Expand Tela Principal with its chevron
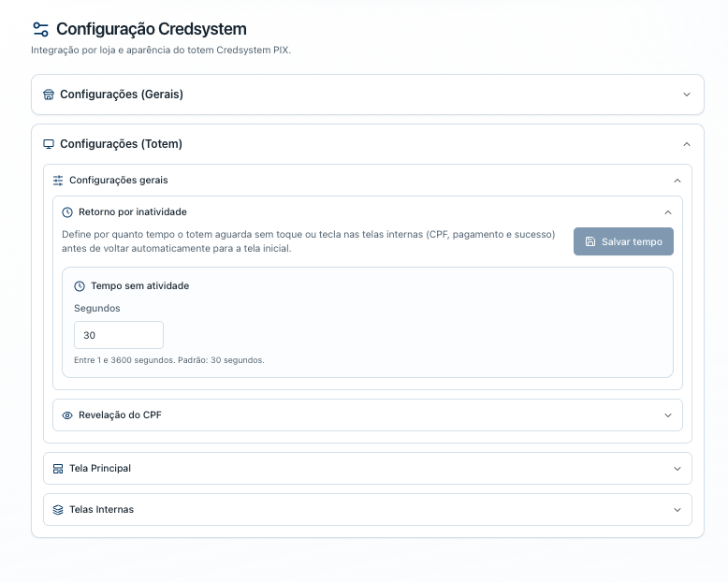Image resolution: width=728 pixels, height=582 pixels. [677, 469]
